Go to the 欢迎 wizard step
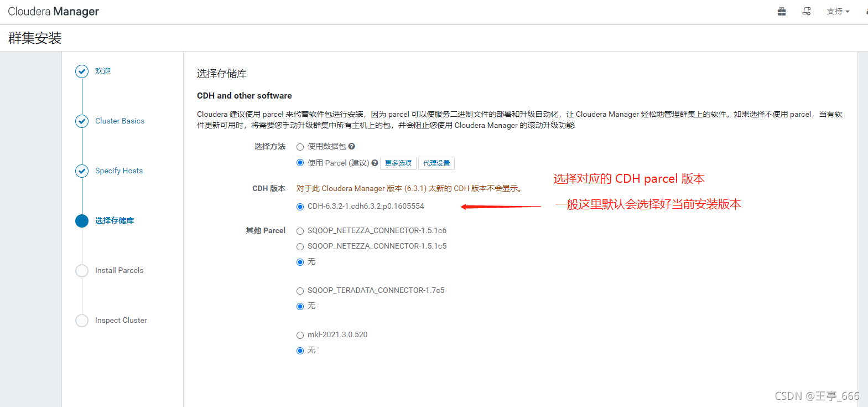This screenshot has height=407, width=868. coord(103,71)
